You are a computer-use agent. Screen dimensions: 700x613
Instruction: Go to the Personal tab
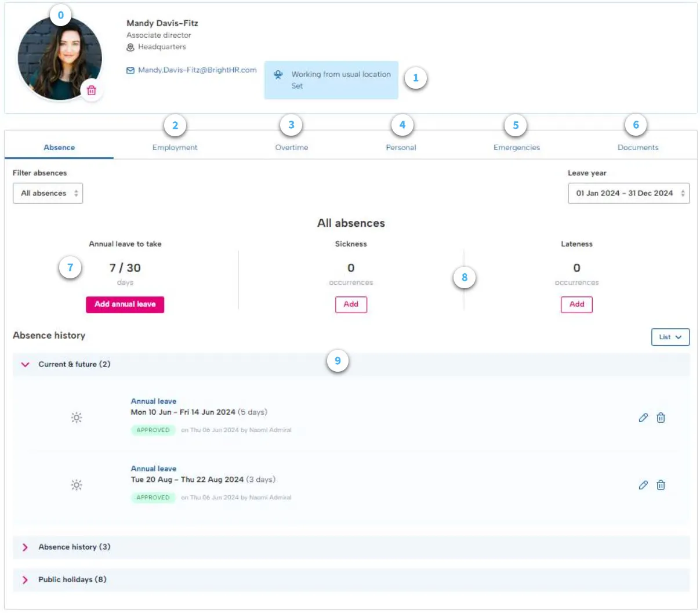401,147
